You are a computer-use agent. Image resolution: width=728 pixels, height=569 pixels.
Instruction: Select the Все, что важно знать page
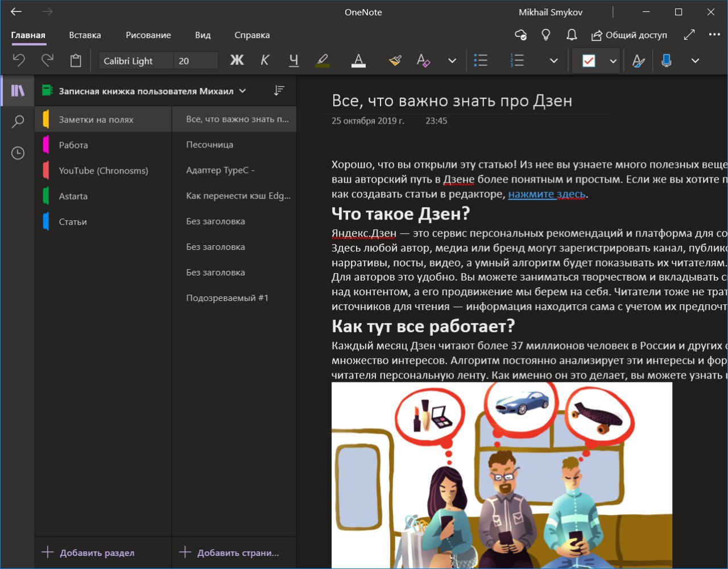pos(234,119)
